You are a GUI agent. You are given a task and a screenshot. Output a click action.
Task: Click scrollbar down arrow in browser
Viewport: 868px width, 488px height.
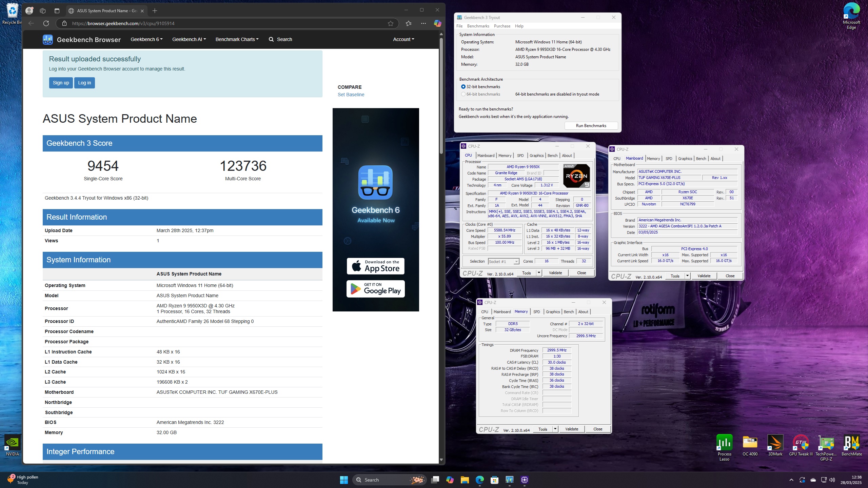click(x=441, y=460)
